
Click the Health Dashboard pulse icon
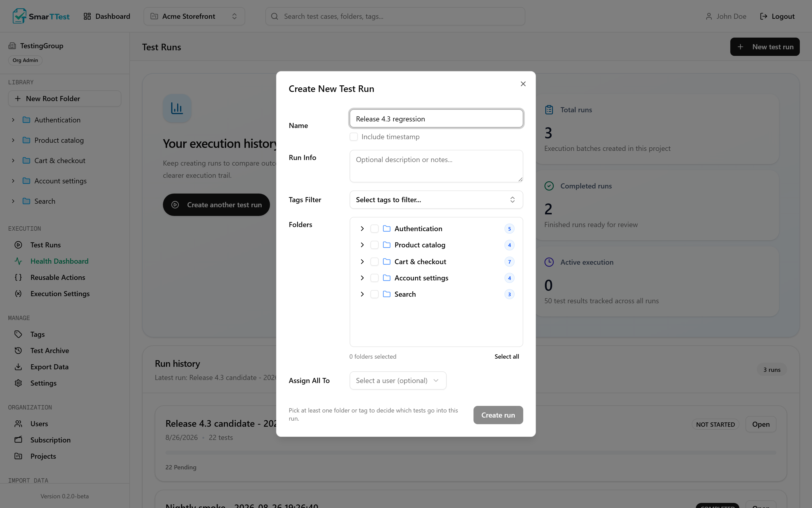(x=19, y=261)
